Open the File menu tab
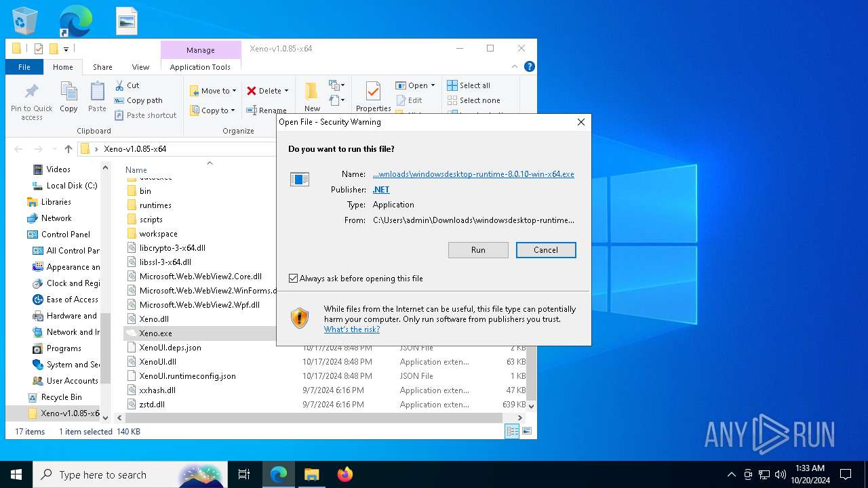 [24, 67]
